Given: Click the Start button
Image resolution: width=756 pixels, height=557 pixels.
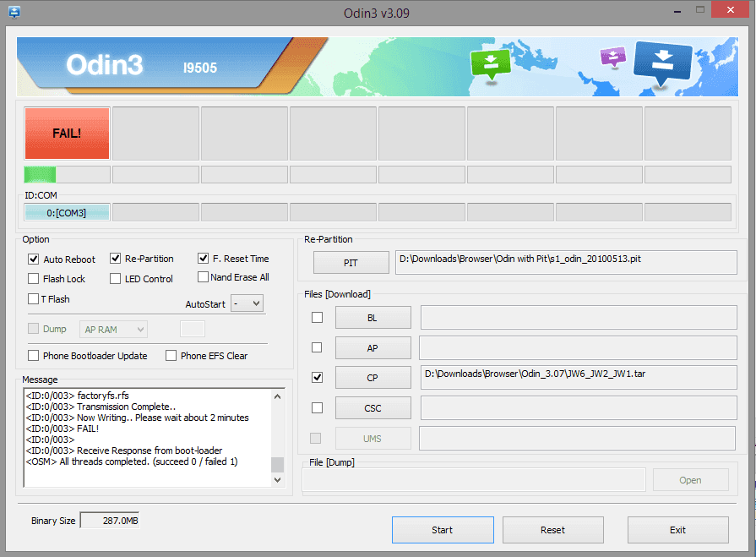Looking at the screenshot, I should point(443,530).
